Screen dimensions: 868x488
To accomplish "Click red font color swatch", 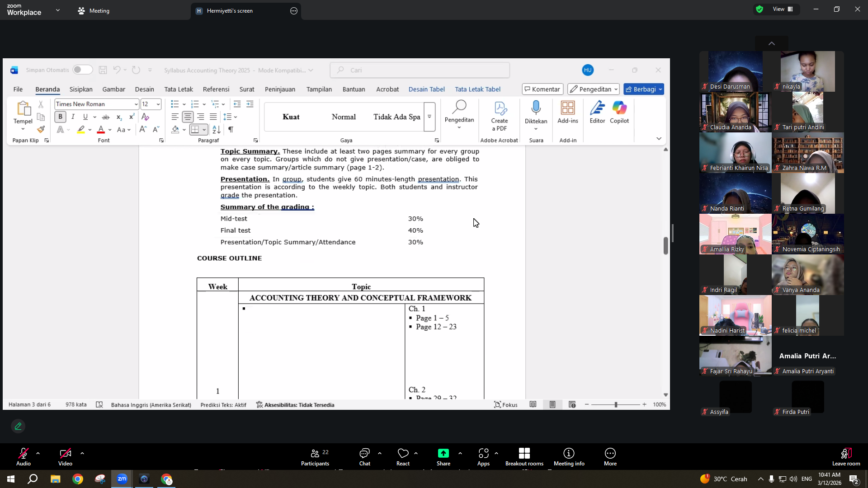I will point(101,130).
